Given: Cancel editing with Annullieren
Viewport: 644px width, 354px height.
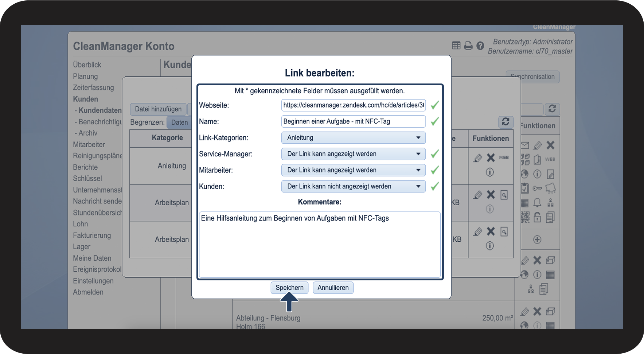Looking at the screenshot, I should (333, 288).
